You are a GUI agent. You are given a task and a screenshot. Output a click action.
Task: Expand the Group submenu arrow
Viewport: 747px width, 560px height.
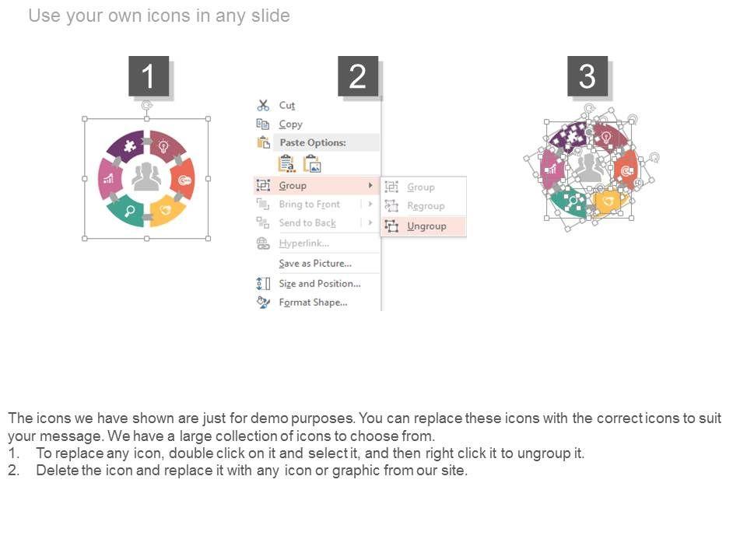(370, 185)
